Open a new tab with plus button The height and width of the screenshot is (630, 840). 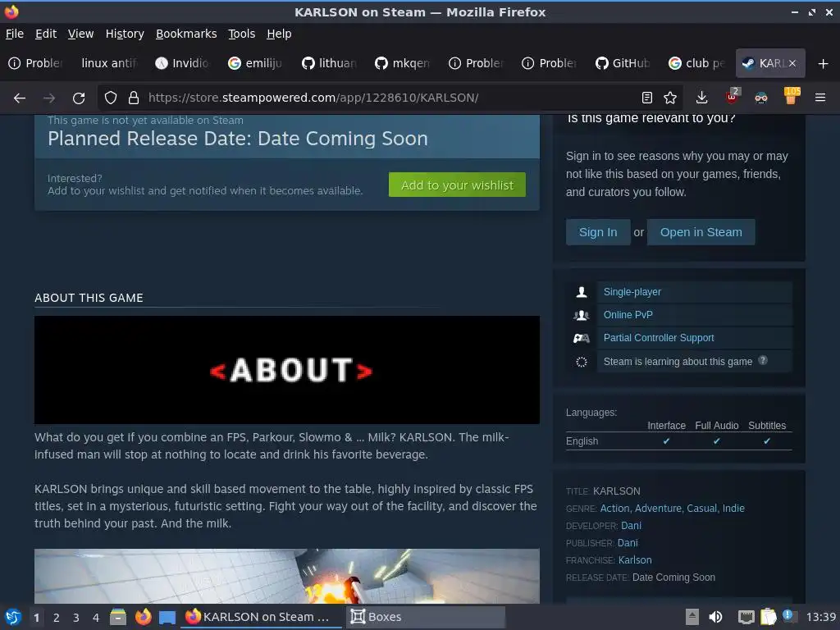pos(824,64)
